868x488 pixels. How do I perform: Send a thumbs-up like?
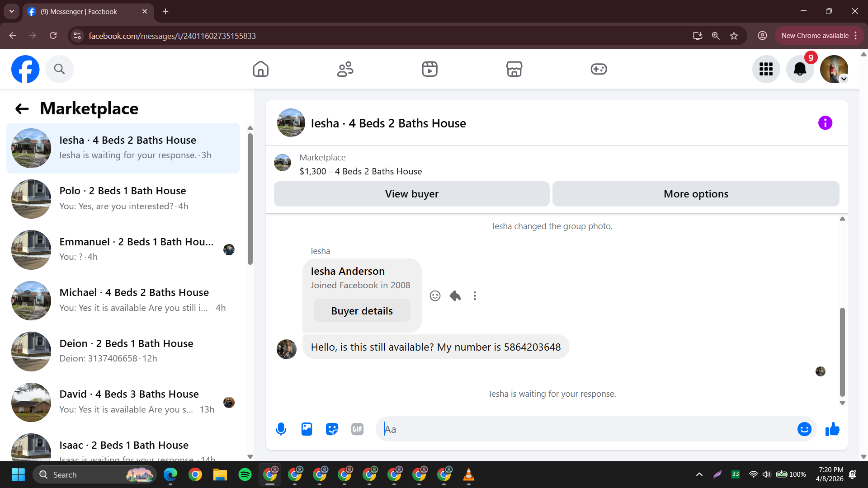coord(832,429)
